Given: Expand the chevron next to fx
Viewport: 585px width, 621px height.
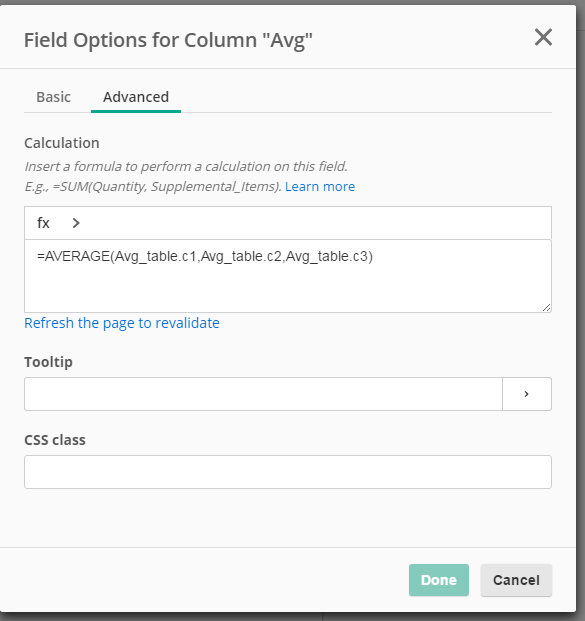Looking at the screenshot, I should coord(76,223).
